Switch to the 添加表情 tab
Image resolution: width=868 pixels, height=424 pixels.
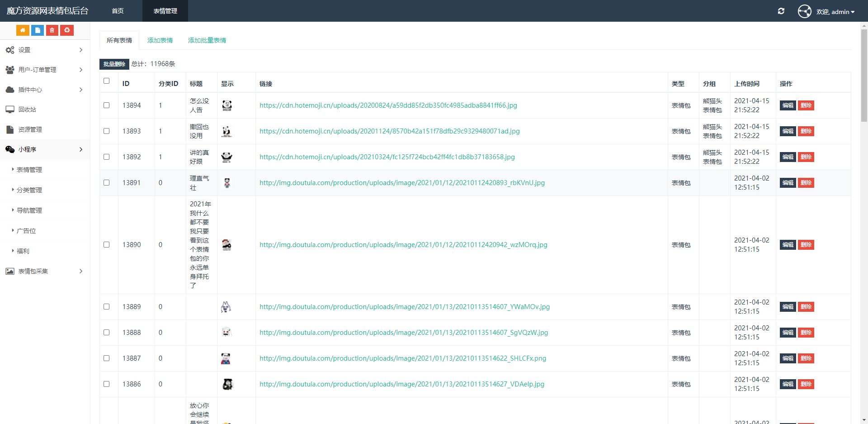pyautogui.click(x=160, y=40)
